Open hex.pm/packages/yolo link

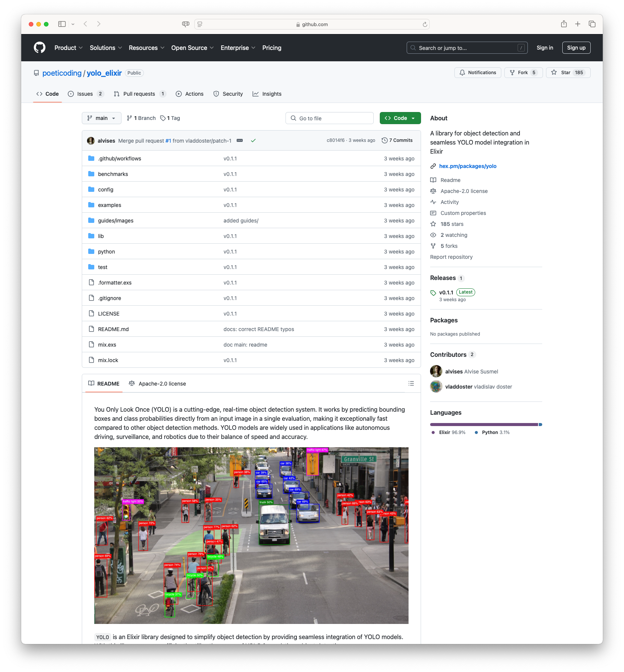468,166
